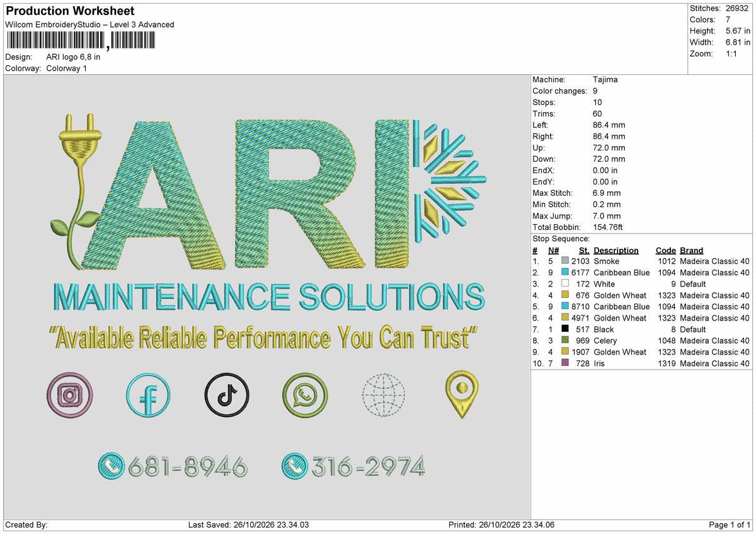This screenshot has height=534, width=756.
Task: Select the Black swatch in stop 7
Action: [x=565, y=329]
